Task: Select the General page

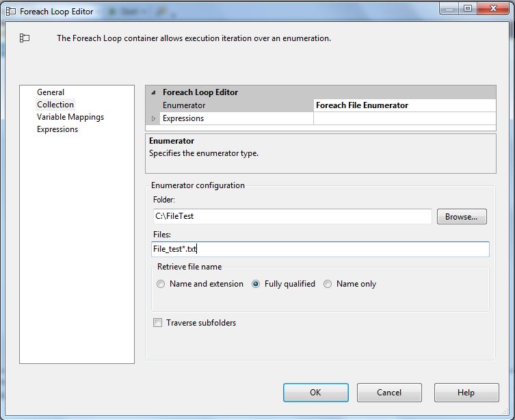Action: 51,92
